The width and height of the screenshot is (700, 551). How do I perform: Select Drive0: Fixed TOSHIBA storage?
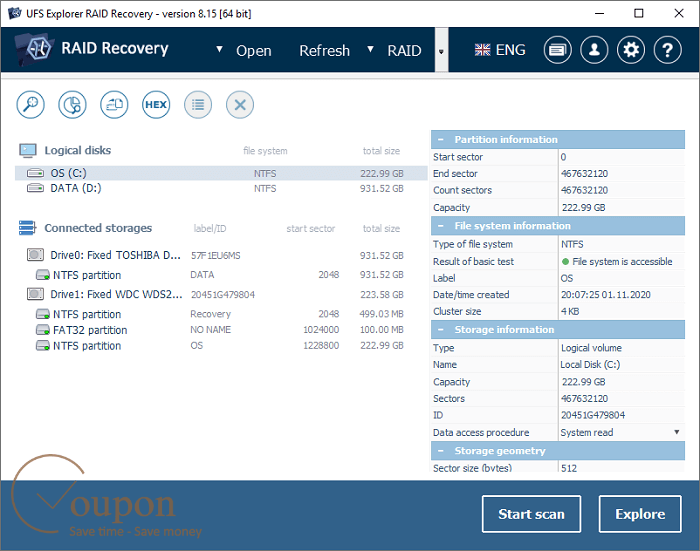115,255
